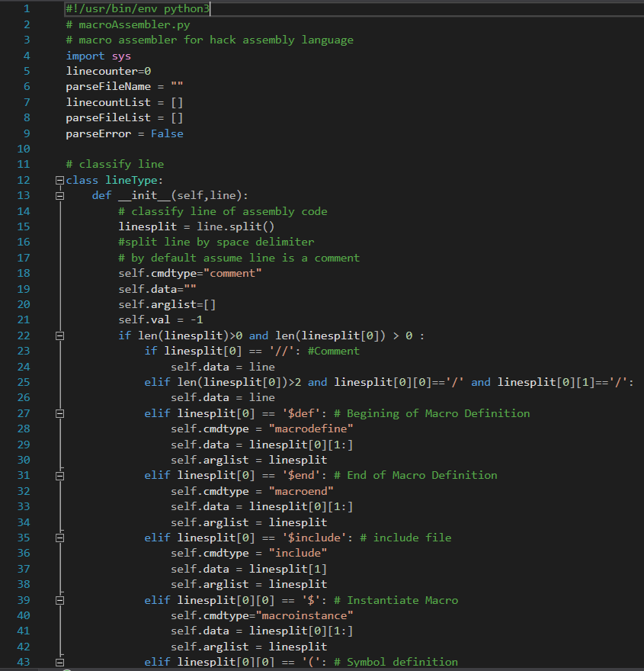
Task: Collapse fold at Instantiate Macro elif line
Action: [x=60, y=600]
